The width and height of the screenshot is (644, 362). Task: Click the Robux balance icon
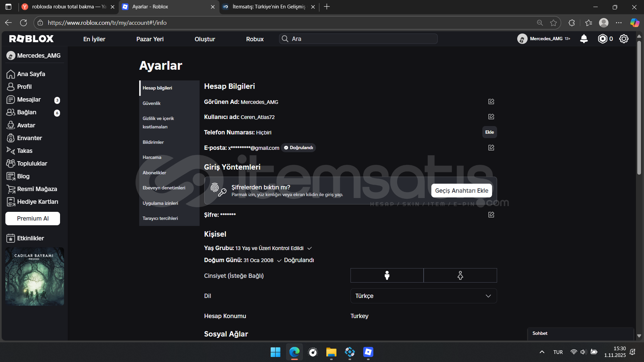coord(602,39)
